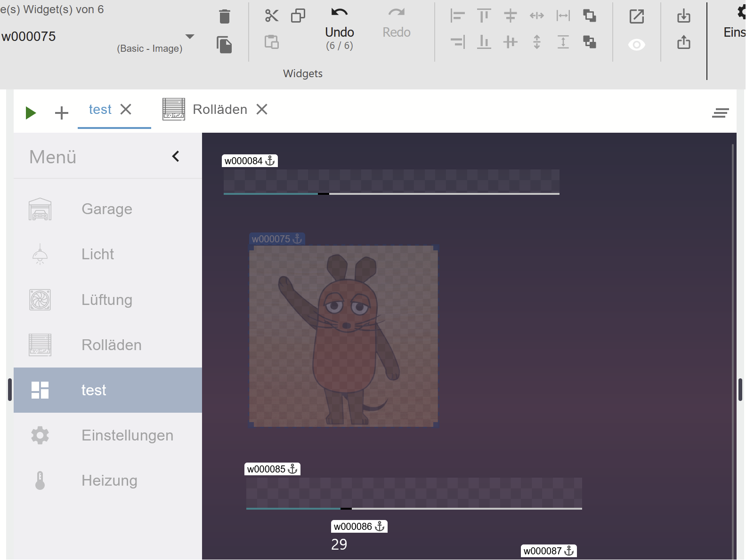
Task: Export widgets with upload-arrow icon
Action: pos(684,42)
